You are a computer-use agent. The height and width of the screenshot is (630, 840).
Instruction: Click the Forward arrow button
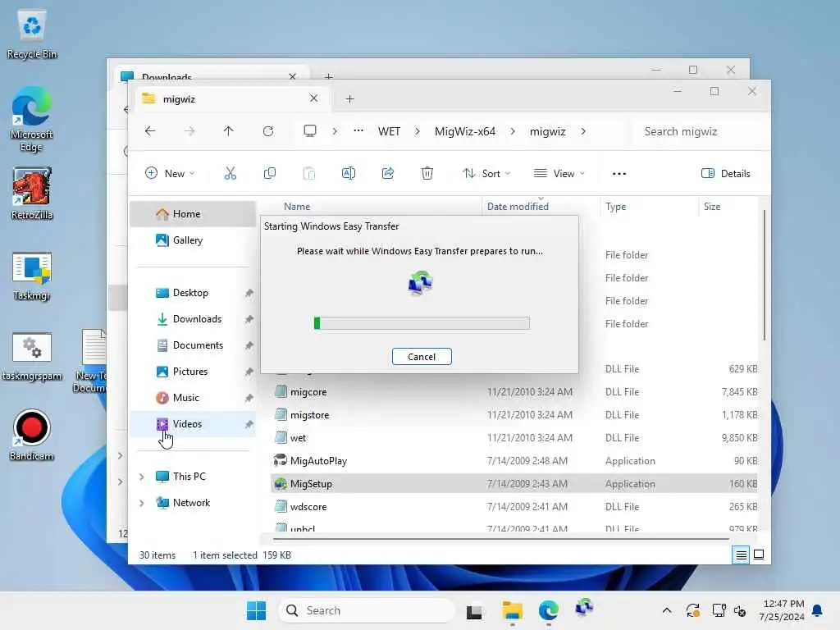click(189, 131)
